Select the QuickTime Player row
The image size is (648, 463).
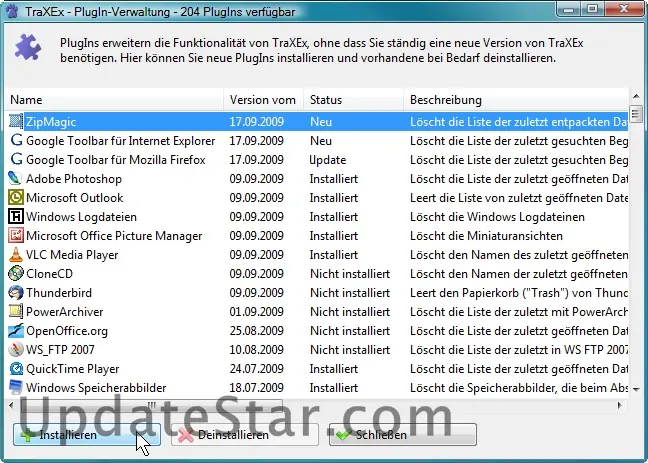point(317,369)
